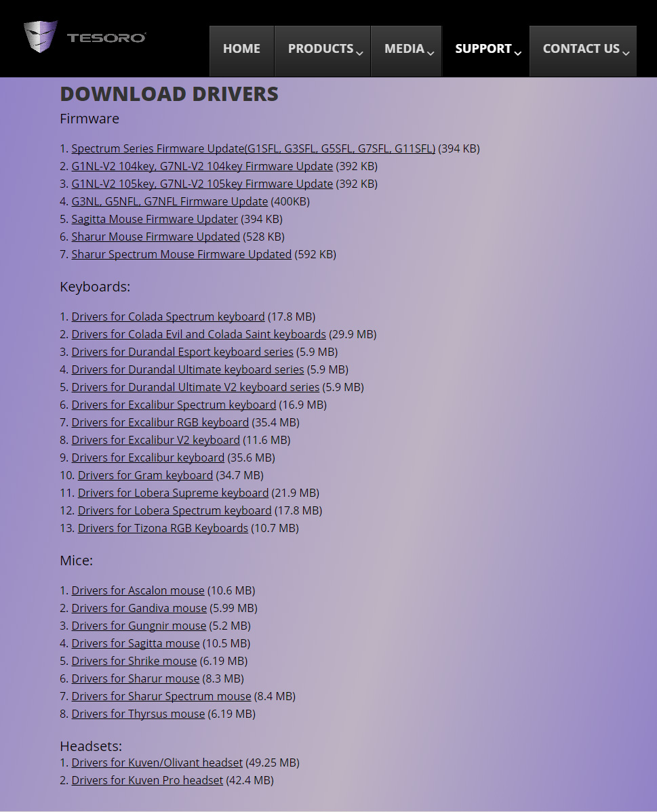Select the (49.25 MB) file size text
The width and height of the screenshot is (657, 812).
273,763
